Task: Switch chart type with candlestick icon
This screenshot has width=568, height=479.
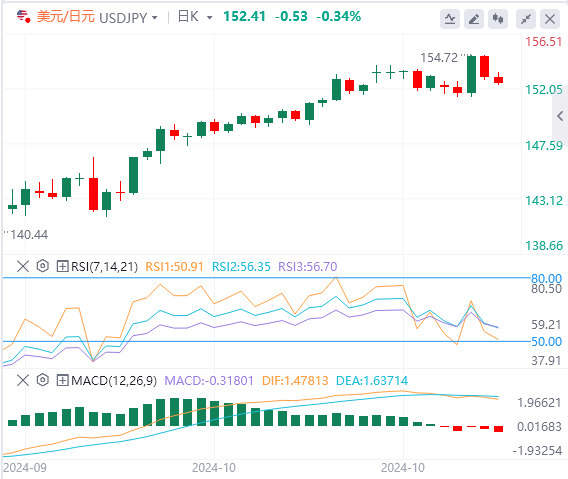Action: point(498,18)
